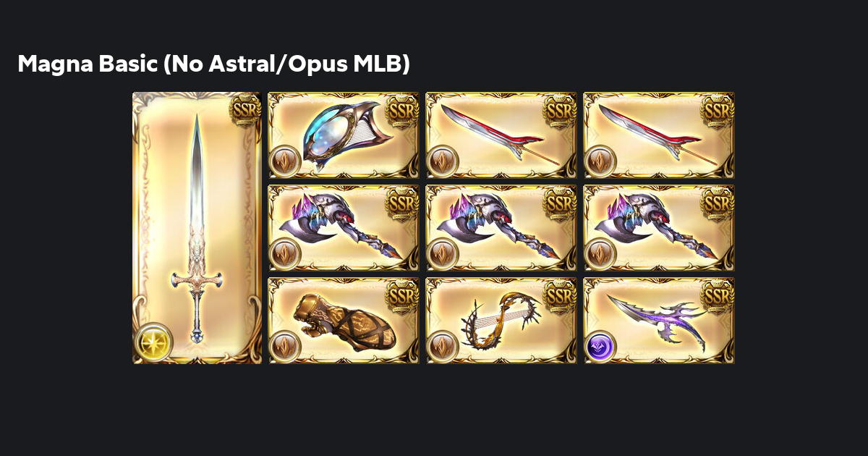Click the SSR badge on the dark scythe card
The height and width of the screenshot is (456, 868).
point(718,295)
